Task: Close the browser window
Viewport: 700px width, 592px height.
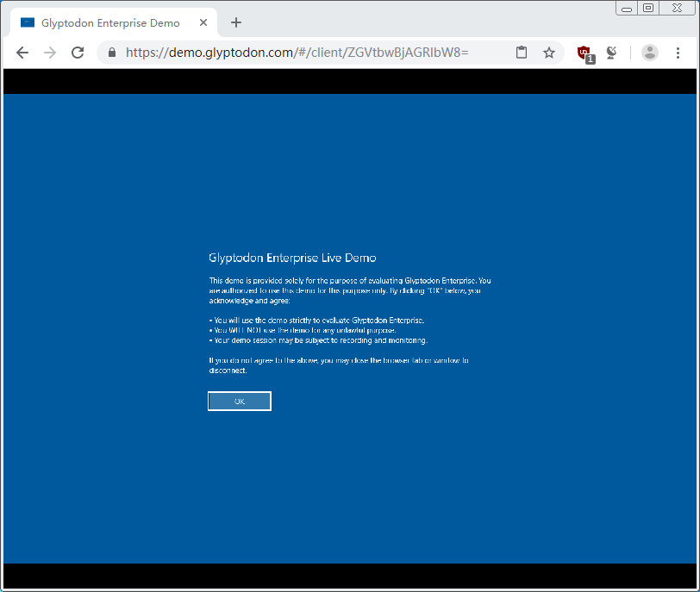Action: pos(678,8)
